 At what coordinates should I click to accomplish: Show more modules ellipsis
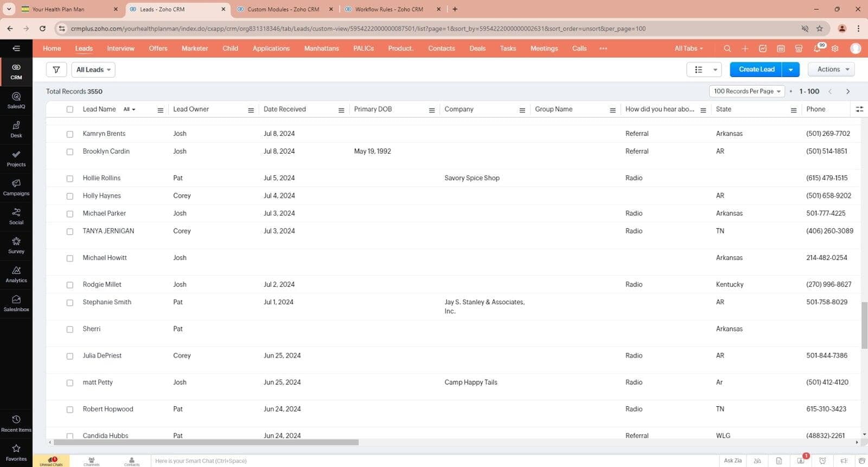click(x=603, y=48)
